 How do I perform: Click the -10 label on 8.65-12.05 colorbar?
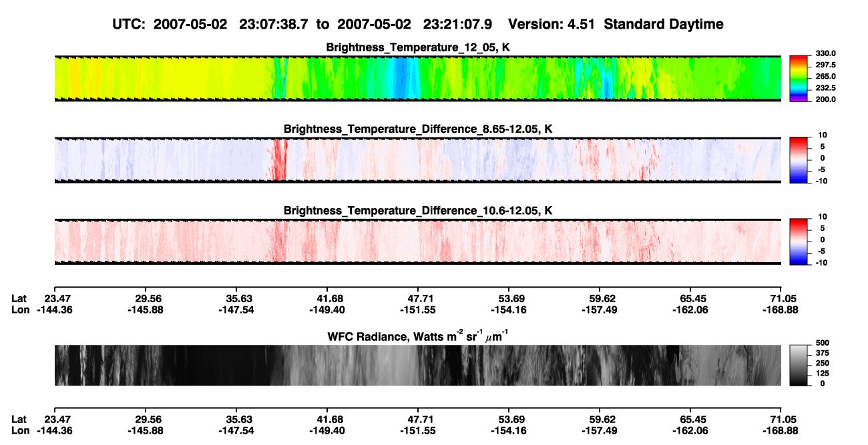click(x=822, y=181)
